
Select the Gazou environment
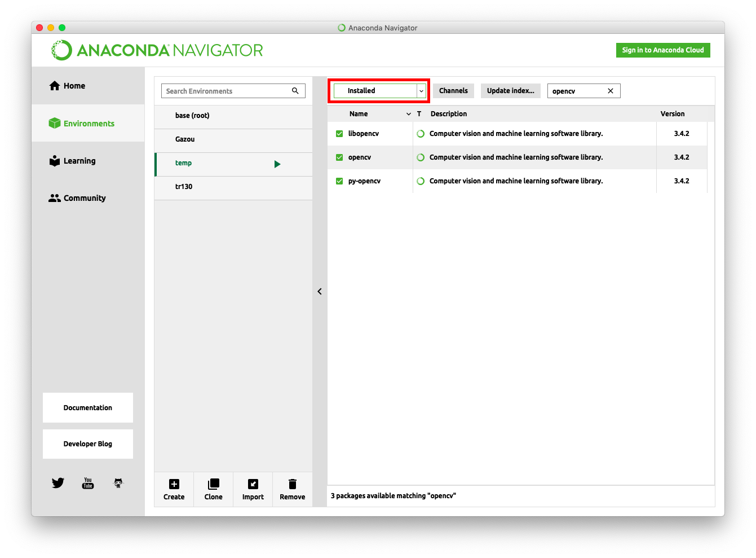point(233,139)
